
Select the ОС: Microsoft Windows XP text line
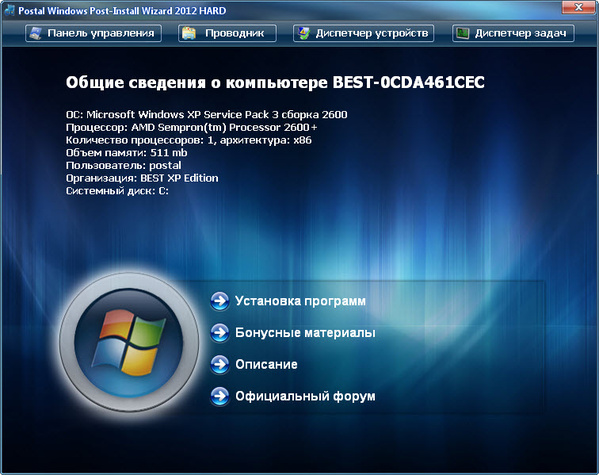[x=206, y=115]
